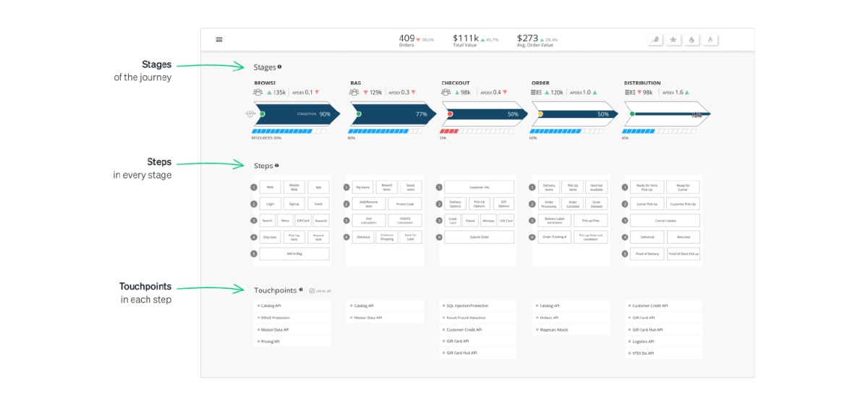Screen dimensions: 868x409
Task: Click the red resource bar under Checkout
Action: 450,132
